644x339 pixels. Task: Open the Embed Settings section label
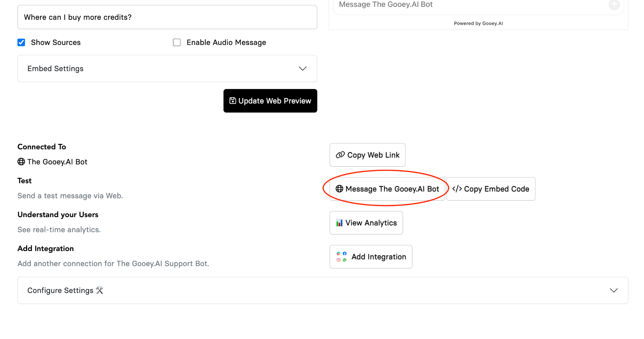tap(55, 68)
